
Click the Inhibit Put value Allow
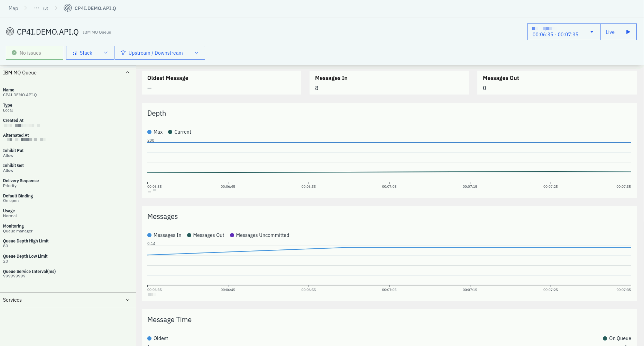click(8, 155)
